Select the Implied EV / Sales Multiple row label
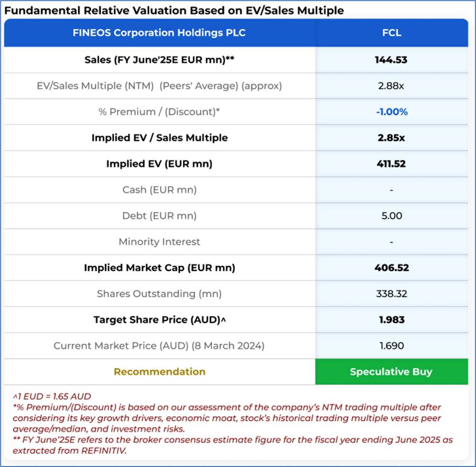 coord(159,138)
